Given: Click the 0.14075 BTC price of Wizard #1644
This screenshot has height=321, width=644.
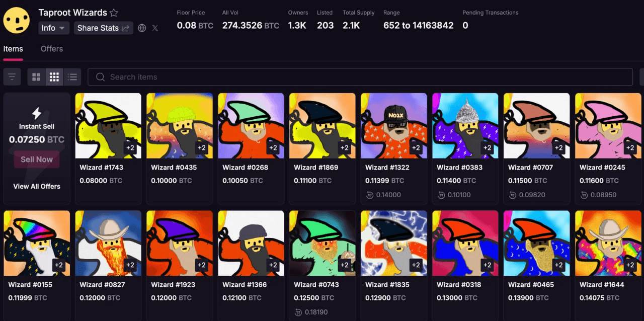Looking at the screenshot, I should pyautogui.click(x=599, y=298).
